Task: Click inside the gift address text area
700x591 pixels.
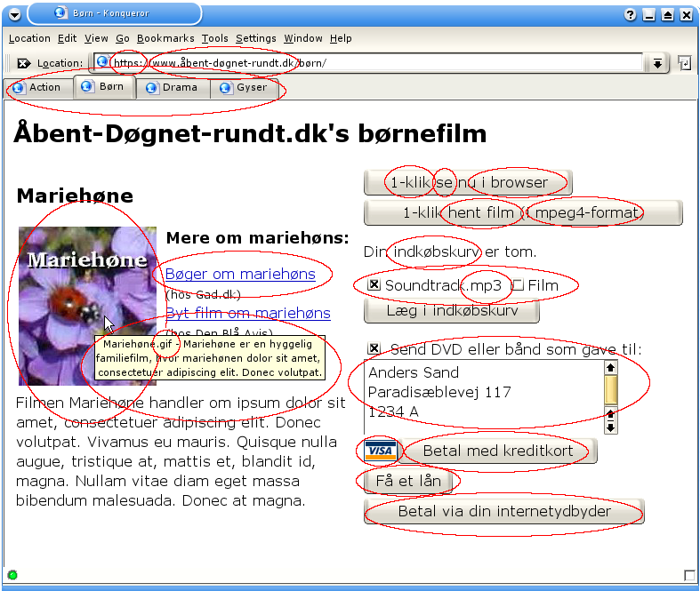Action: tap(484, 396)
